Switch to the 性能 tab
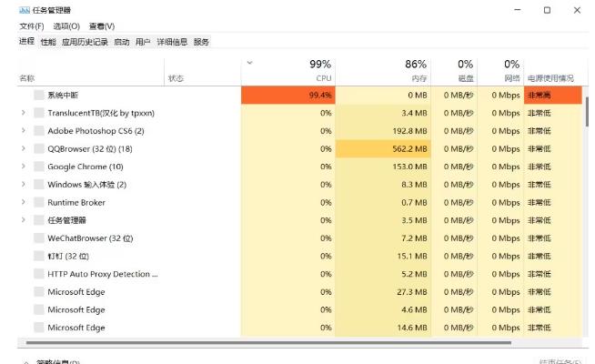 47,42
